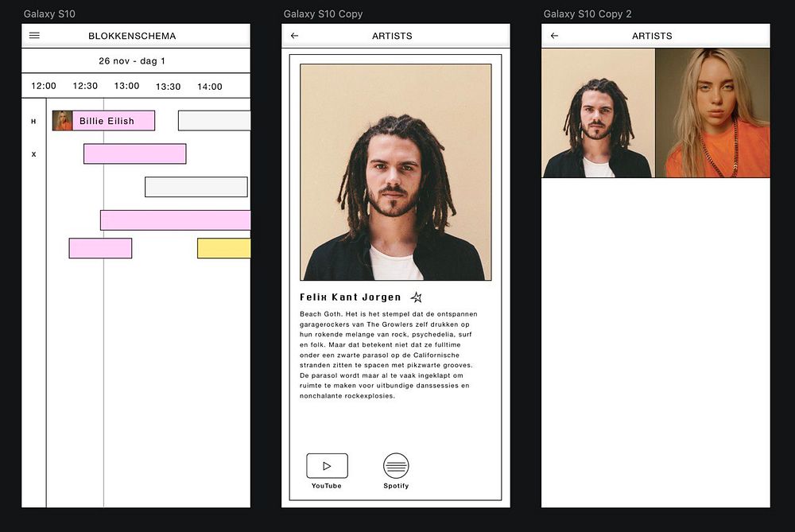Open the YouTube play icon button
This screenshot has width=795, height=532.
327,465
